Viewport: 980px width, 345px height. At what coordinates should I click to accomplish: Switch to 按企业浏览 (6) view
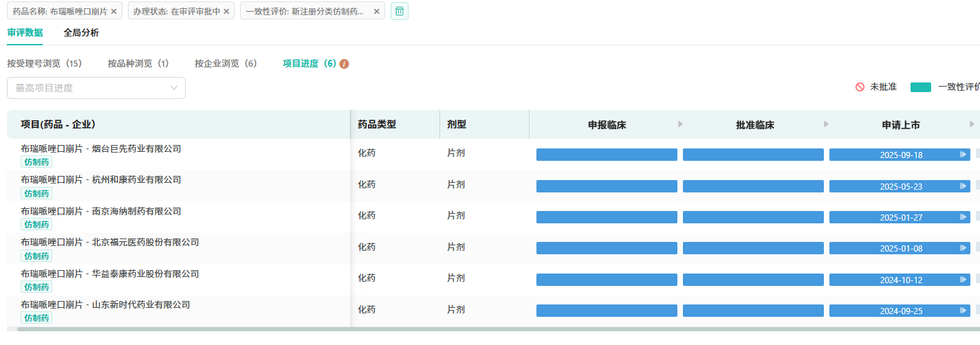(226, 63)
